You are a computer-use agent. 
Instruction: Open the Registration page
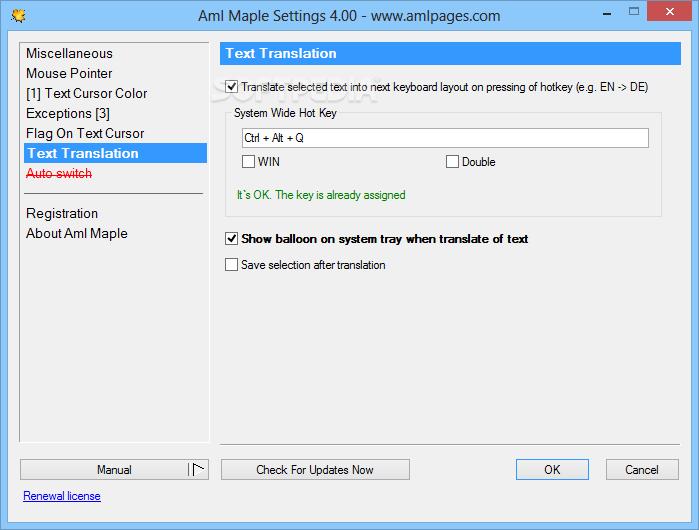(x=62, y=214)
